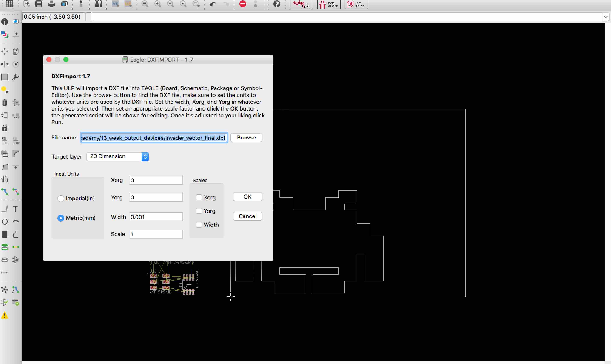Select the Text tool icon
611x364 pixels.
coord(16,209)
